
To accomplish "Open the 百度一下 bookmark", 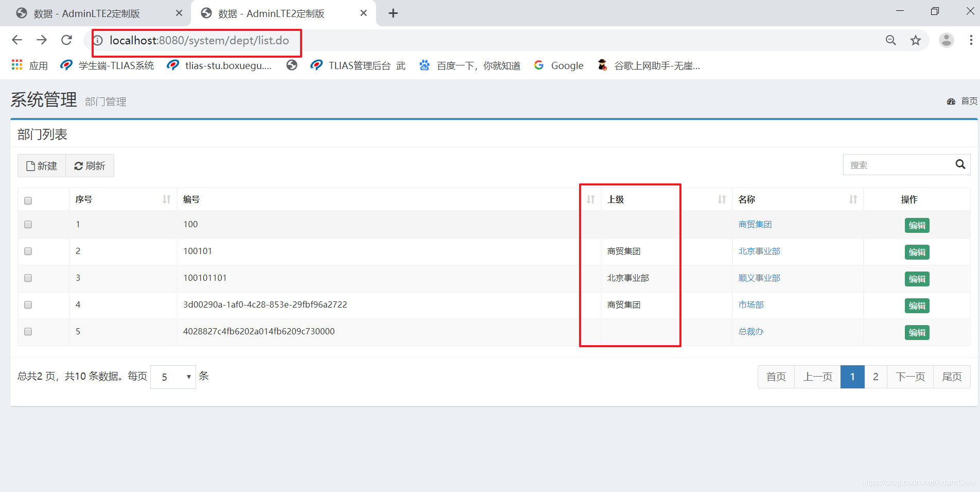I will pyautogui.click(x=469, y=65).
